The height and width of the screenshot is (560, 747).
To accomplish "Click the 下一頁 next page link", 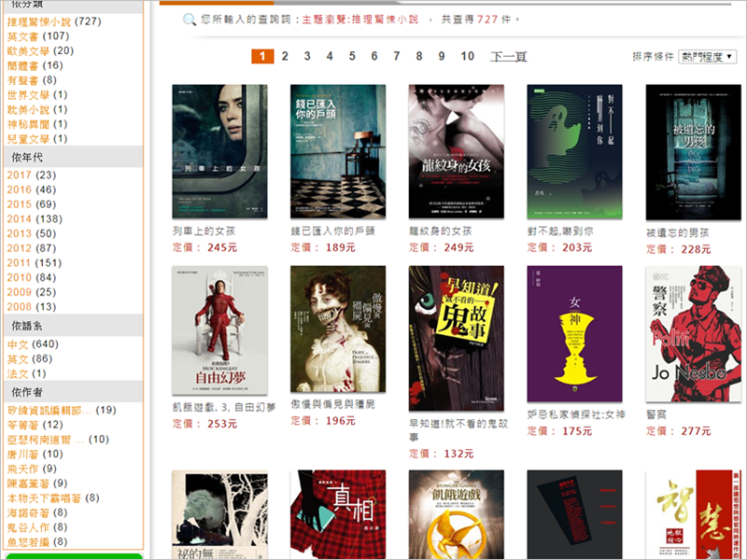I will pyautogui.click(x=509, y=57).
